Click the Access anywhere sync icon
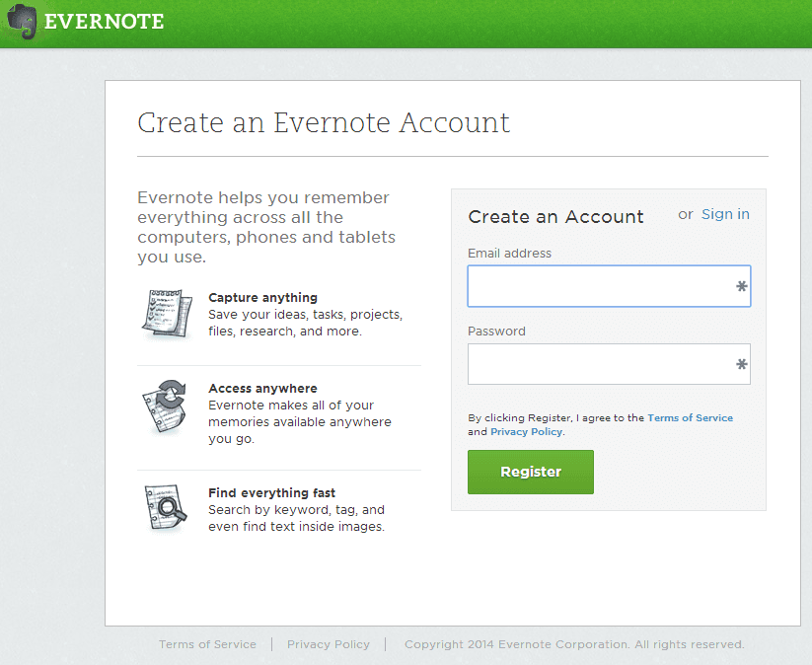812x665 pixels. (164, 406)
